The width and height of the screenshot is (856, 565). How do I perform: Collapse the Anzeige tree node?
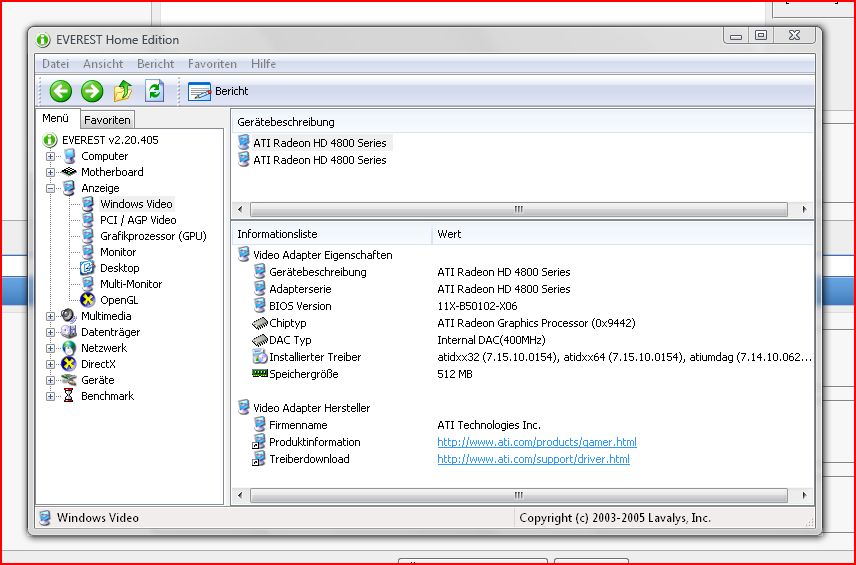pos(50,188)
